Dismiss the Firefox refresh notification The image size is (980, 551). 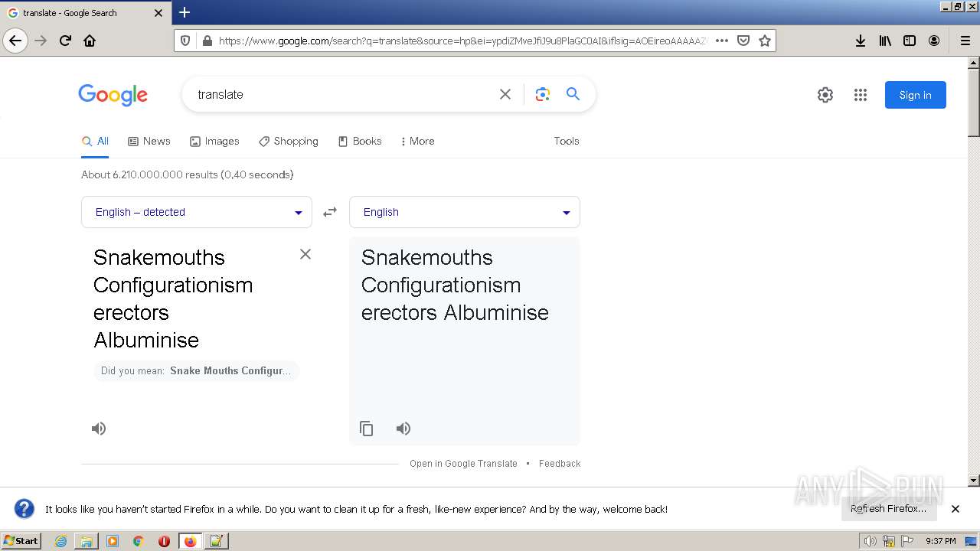pos(955,509)
